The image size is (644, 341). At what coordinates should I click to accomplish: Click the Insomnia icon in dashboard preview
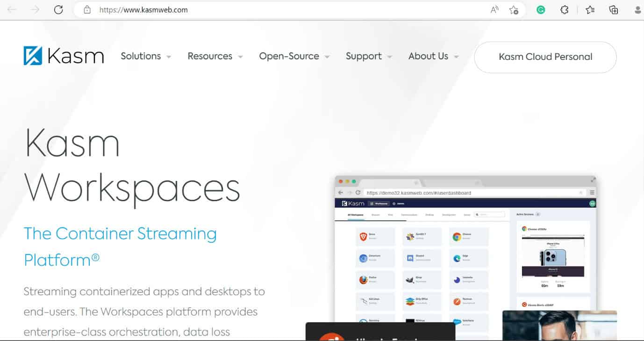457,280
